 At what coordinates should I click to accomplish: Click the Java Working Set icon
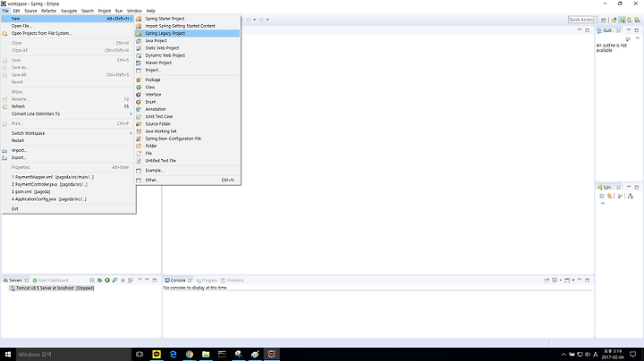pos(139,131)
